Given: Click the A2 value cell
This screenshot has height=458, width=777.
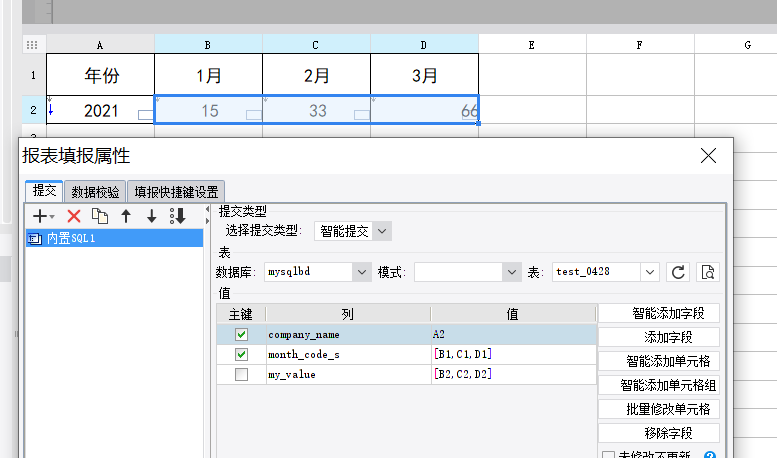Looking at the screenshot, I should pos(514,335).
